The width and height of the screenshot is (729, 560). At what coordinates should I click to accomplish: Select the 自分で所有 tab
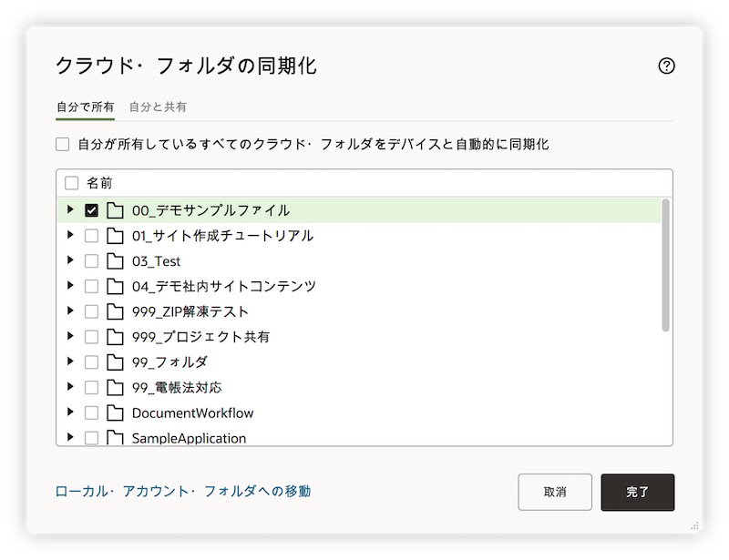86,107
